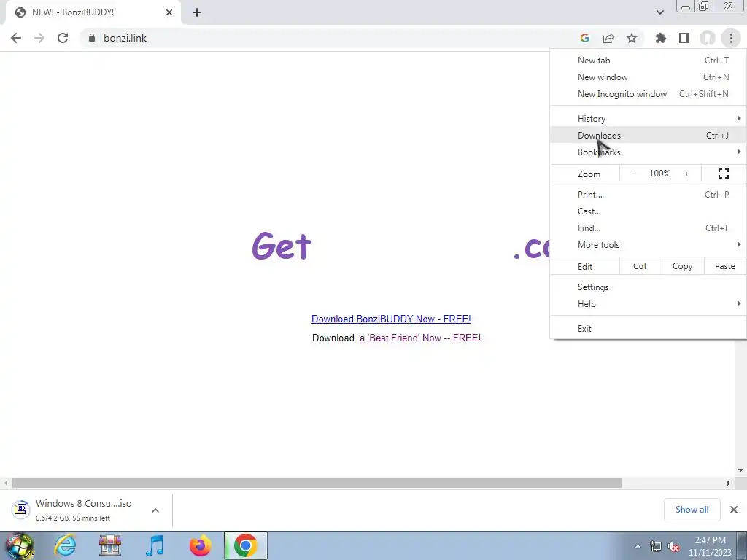Open tab search chevron in title bar

659,12
